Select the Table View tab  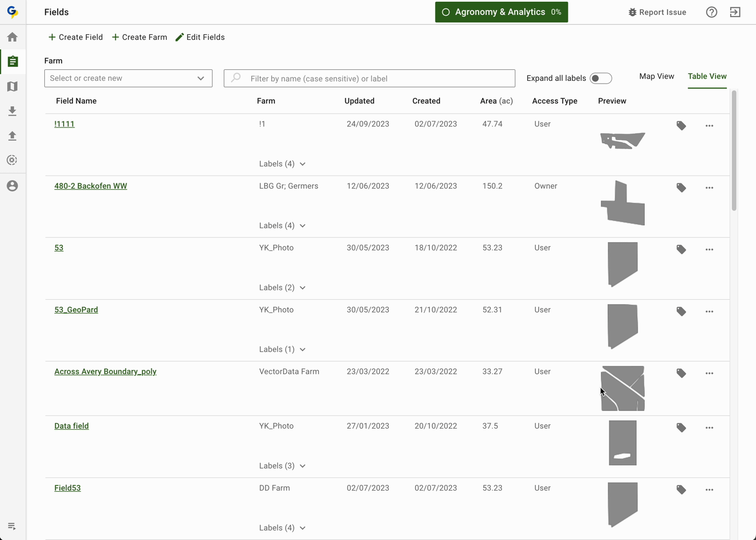pos(707,76)
